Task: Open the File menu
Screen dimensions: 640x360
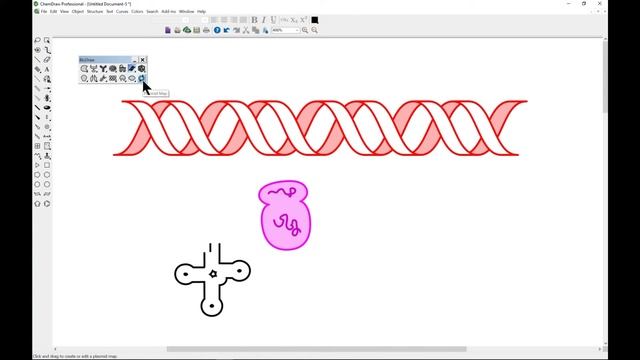Action: [x=44, y=11]
